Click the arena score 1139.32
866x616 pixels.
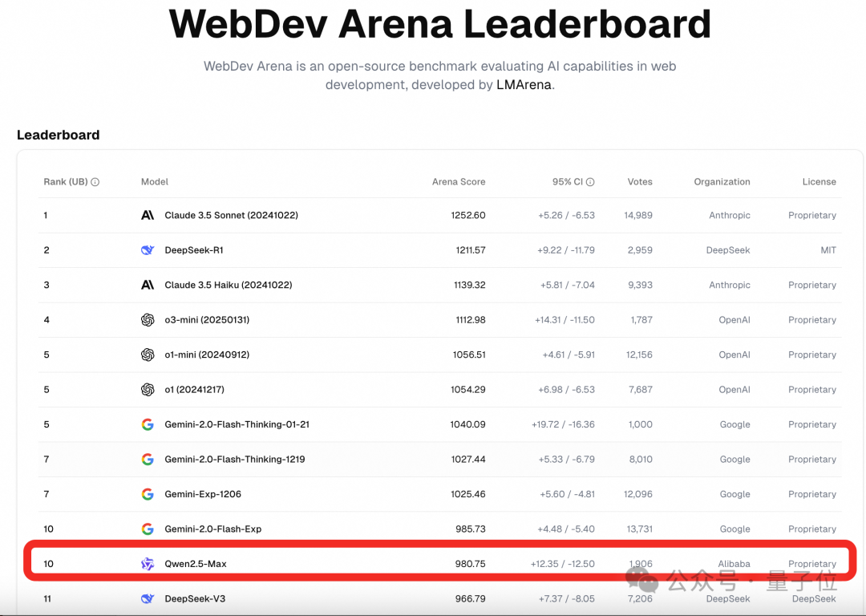pos(469,285)
